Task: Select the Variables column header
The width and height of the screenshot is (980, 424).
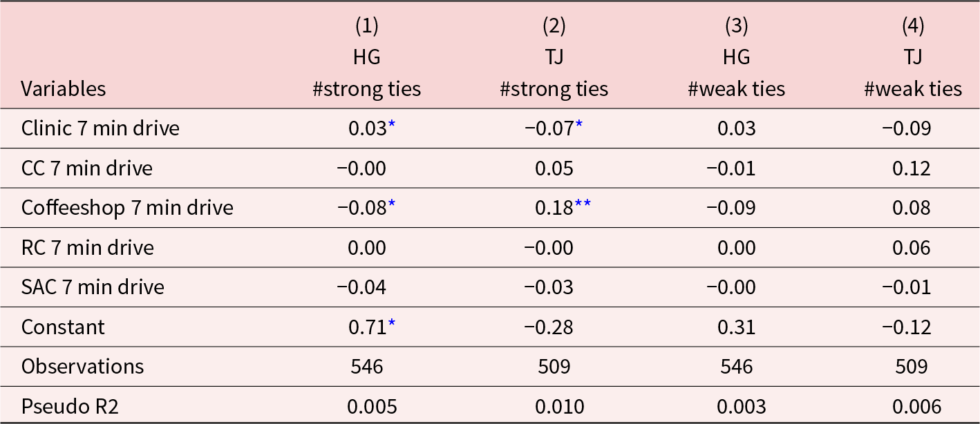Action: click(x=64, y=89)
